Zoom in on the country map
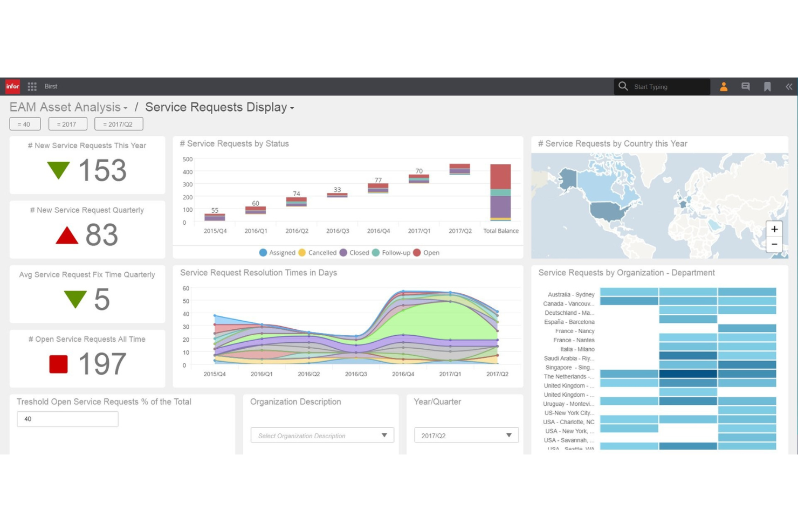The width and height of the screenshot is (798, 532). point(774,229)
